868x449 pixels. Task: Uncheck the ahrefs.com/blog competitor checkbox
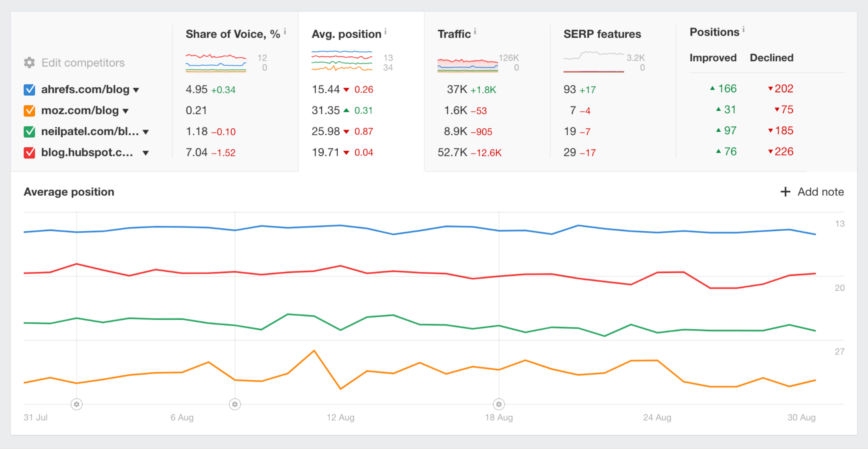pyautogui.click(x=28, y=89)
